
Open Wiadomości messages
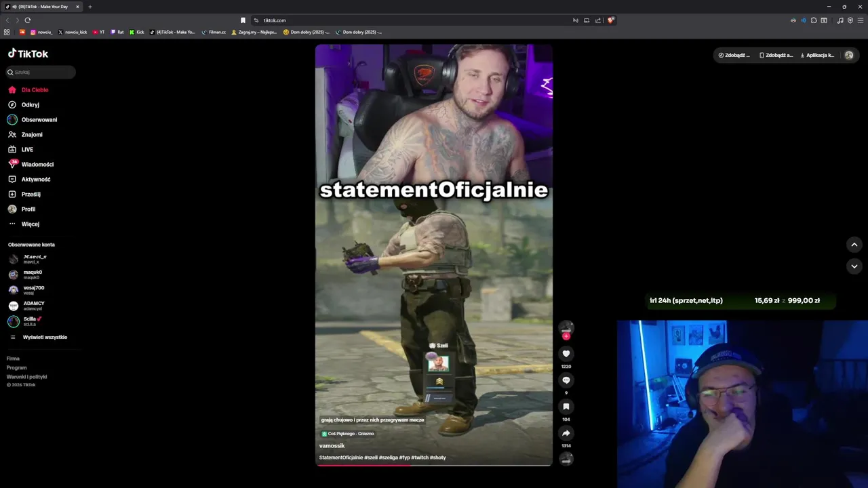[x=31, y=164]
